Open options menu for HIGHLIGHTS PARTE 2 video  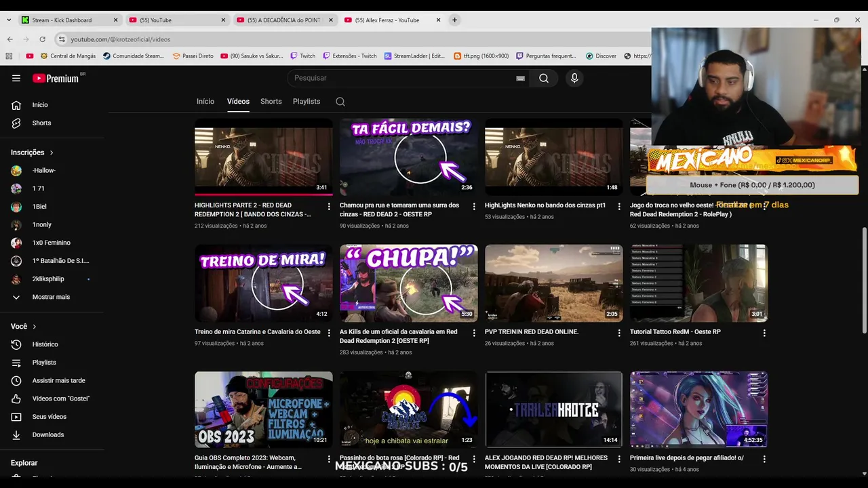point(329,206)
